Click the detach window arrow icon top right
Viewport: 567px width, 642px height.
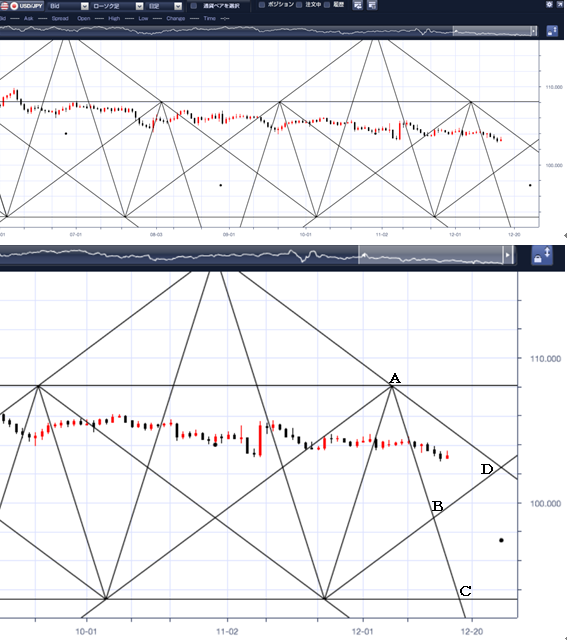560,4
